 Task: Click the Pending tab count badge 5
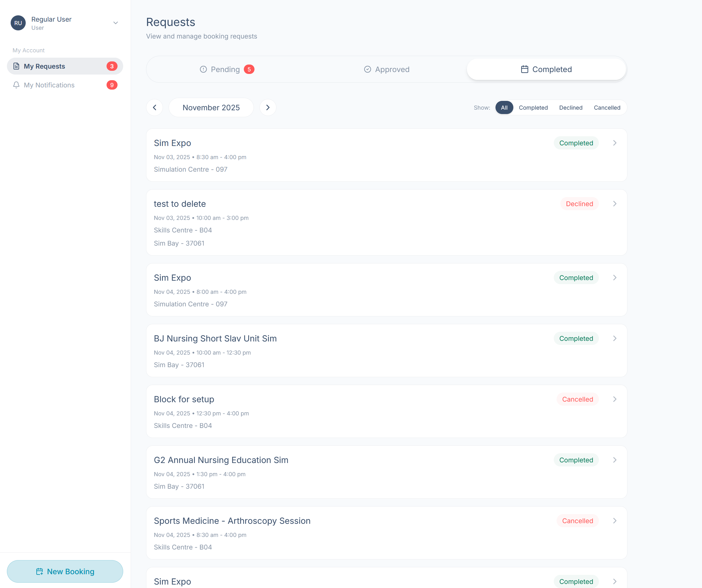[x=249, y=69]
